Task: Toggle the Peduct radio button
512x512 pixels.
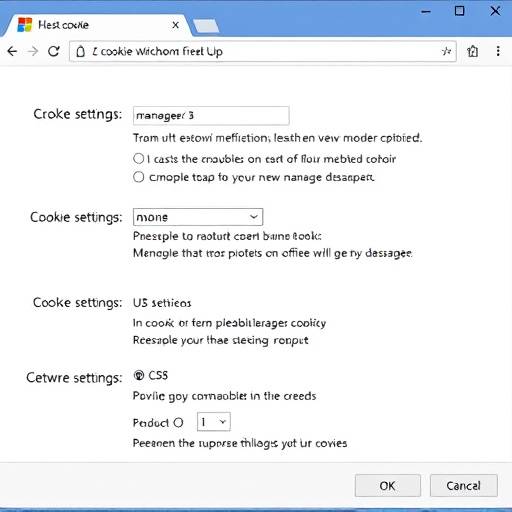Action: (x=178, y=423)
